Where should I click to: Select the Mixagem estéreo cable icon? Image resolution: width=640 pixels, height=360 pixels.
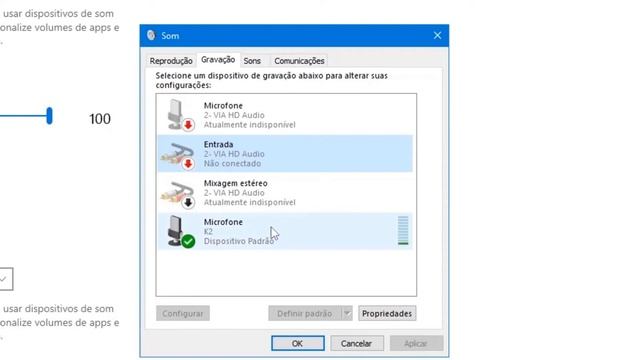178,193
